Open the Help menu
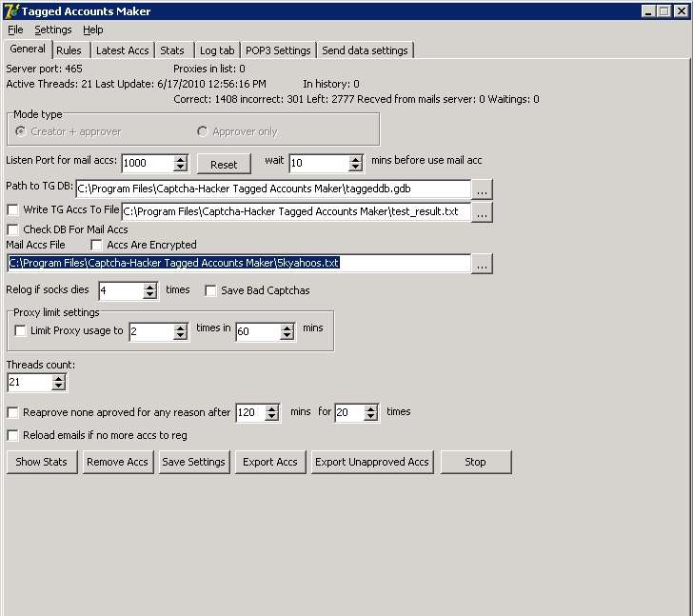Image resolution: width=693 pixels, height=616 pixels. pyautogui.click(x=93, y=30)
